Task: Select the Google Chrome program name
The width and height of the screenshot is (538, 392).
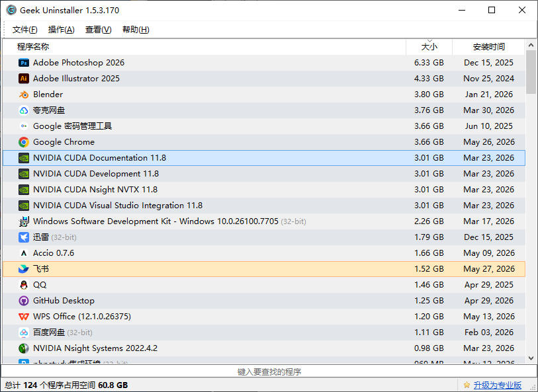Action: pos(64,142)
